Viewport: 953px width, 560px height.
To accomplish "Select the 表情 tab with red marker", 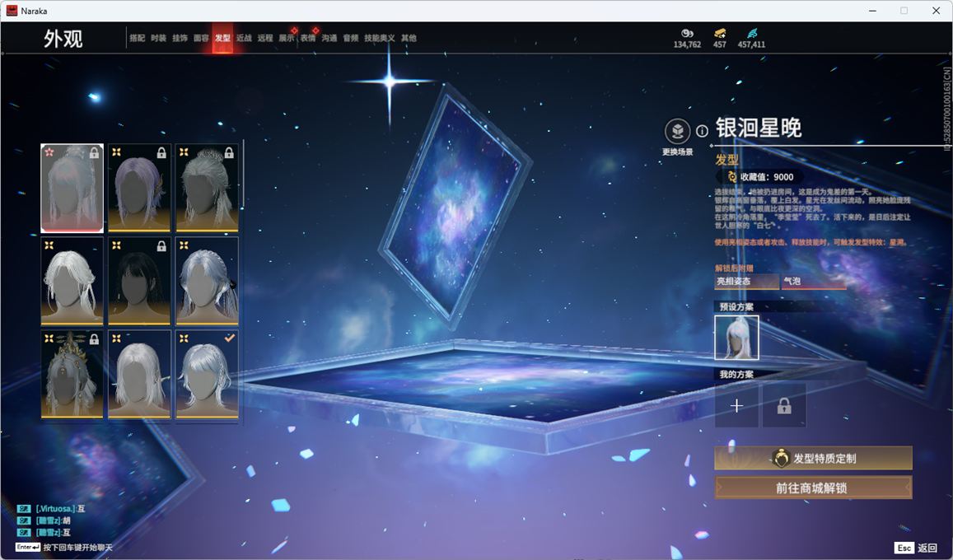I will [x=308, y=38].
